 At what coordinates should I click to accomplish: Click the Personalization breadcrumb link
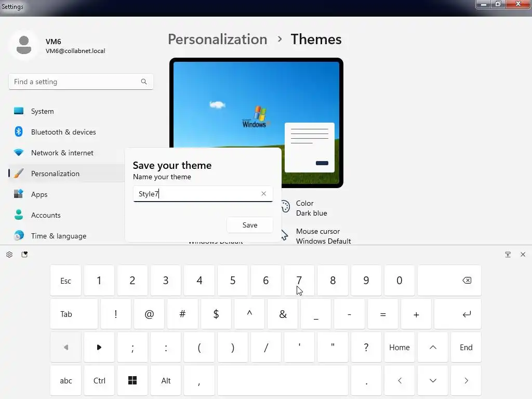(218, 39)
